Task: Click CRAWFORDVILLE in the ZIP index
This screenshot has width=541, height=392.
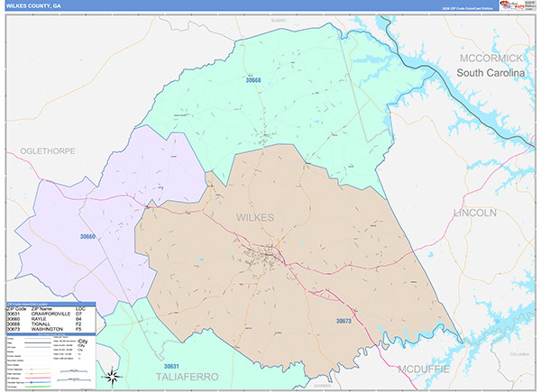Action: point(50,314)
